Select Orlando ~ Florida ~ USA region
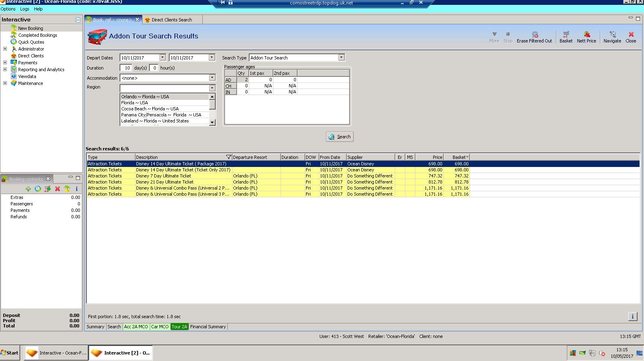Screen dimensions: 644x361 click(x=164, y=97)
